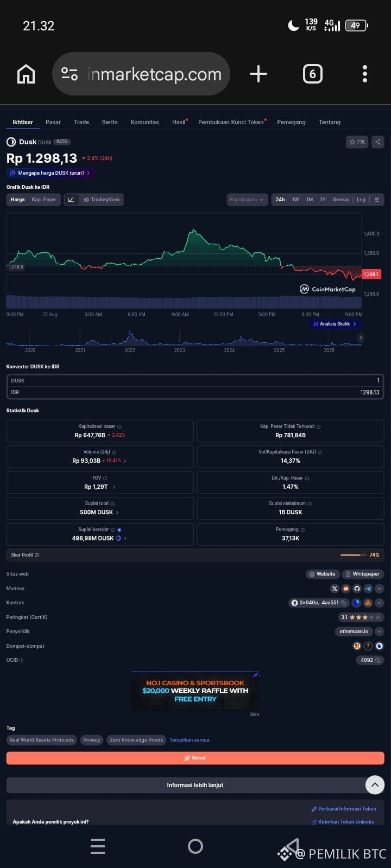Image resolution: width=391 pixels, height=868 pixels.
Task: Open chart settings sliders icon
Action: tap(377, 200)
